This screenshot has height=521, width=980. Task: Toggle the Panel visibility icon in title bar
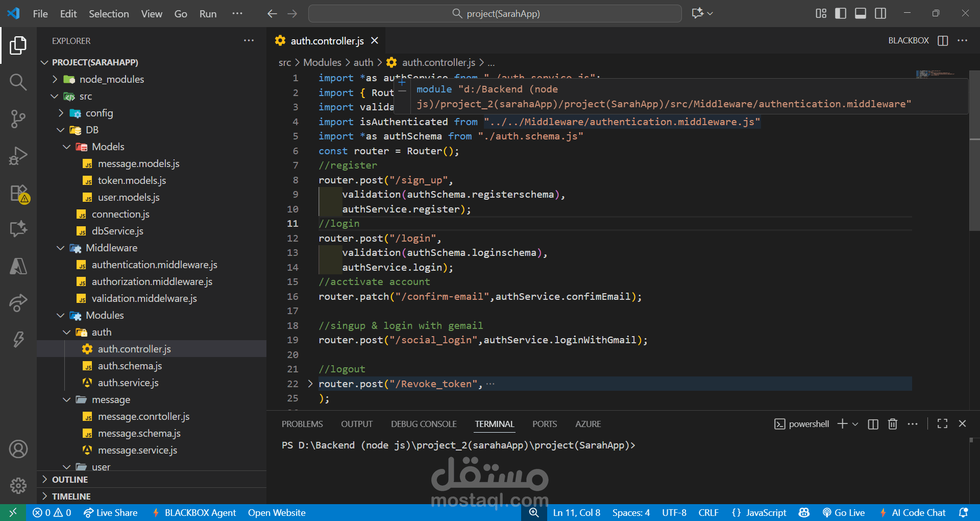tap(860, 13)
